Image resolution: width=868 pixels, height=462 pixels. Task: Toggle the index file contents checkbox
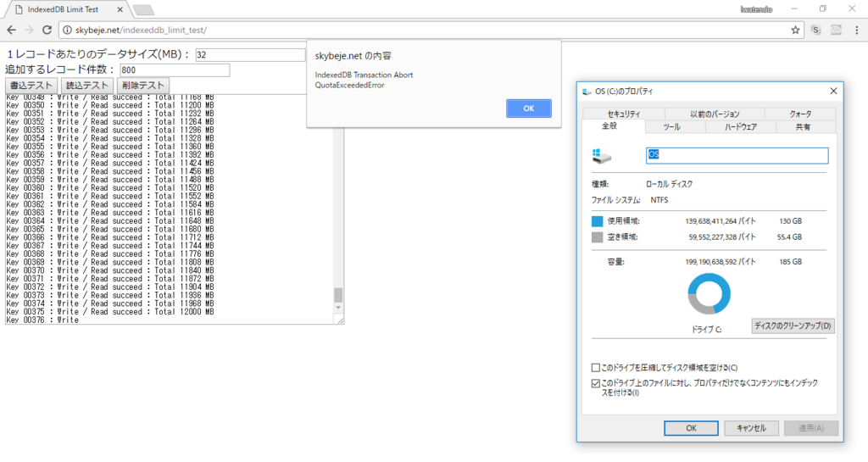596,383
